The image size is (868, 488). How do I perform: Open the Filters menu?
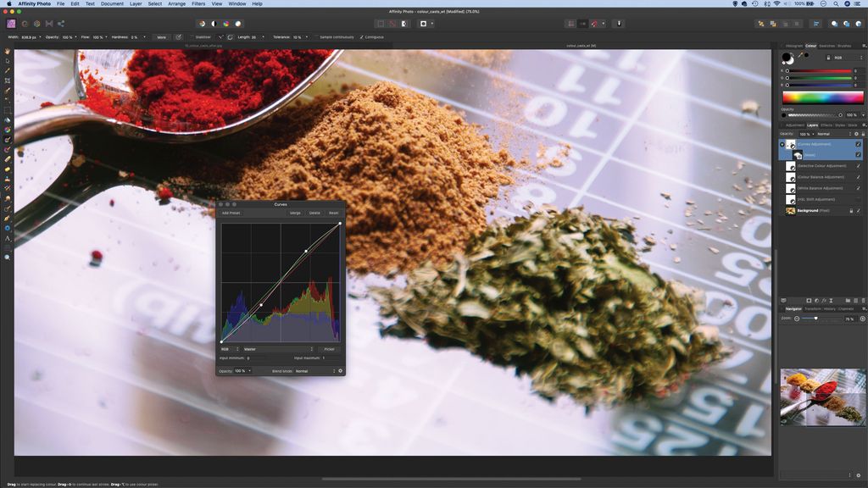[x=200, y=3]
